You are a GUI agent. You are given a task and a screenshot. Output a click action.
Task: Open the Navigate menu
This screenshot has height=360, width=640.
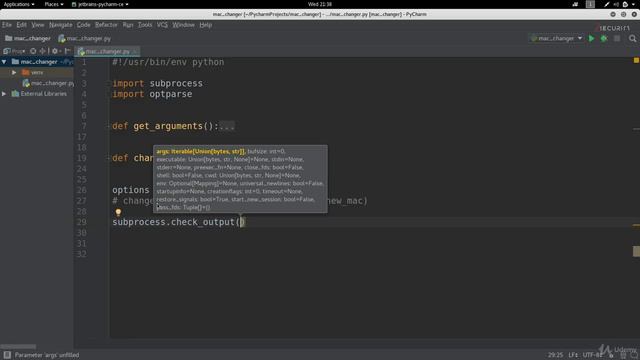61,25
